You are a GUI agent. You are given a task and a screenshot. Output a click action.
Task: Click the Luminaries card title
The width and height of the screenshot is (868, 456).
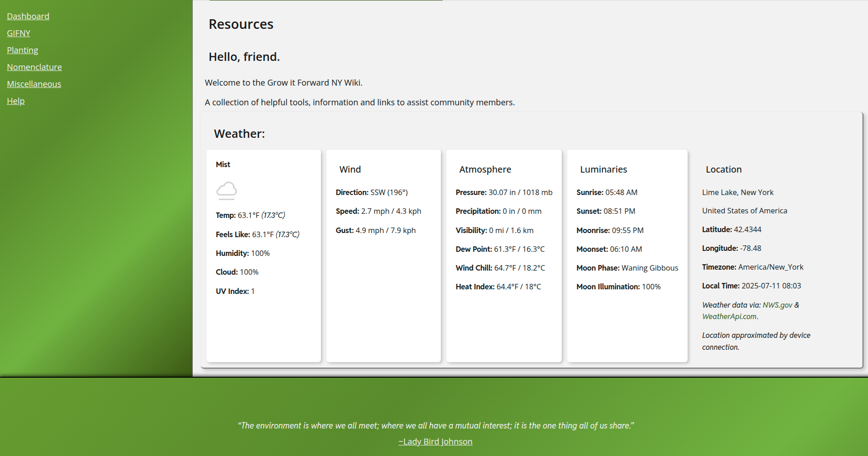(603, 169)
